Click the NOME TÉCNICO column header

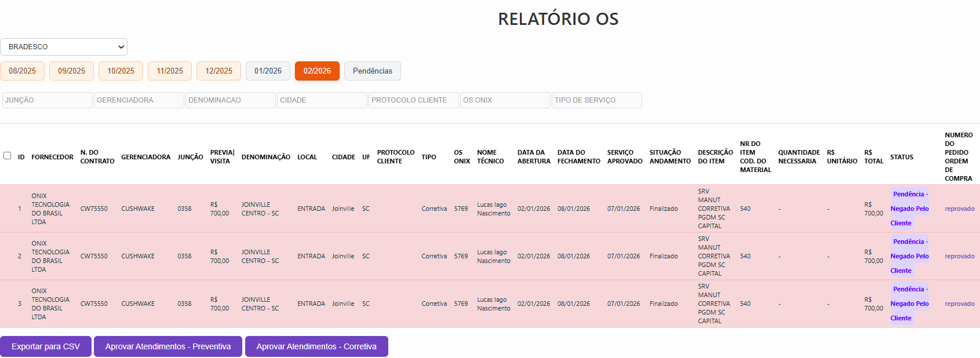point(490,157)
